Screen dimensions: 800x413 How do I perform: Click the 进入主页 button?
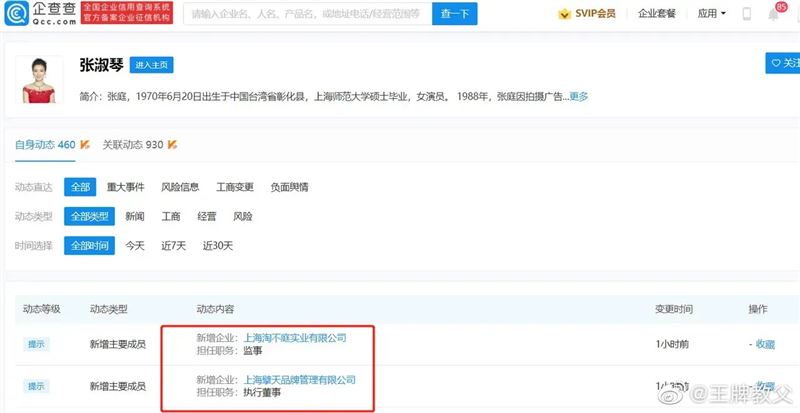click(x=151, y=65)
